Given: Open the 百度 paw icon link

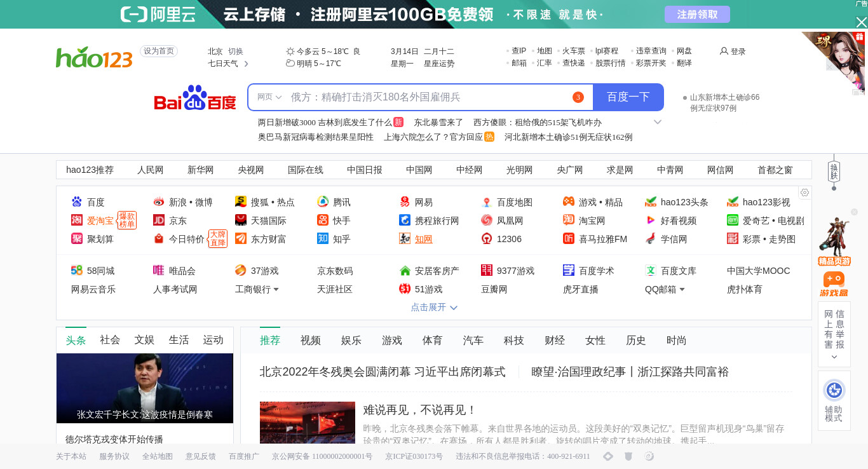Looking at the screenshot, I should (x=77, y=202).
